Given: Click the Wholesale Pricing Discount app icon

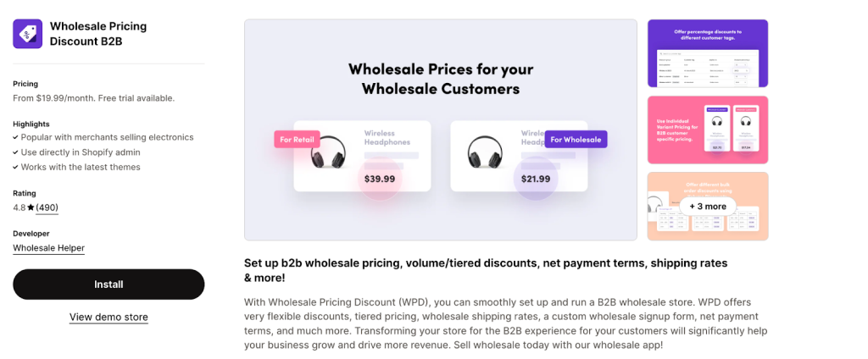Looking at the screenshot, I should point(28,34).
